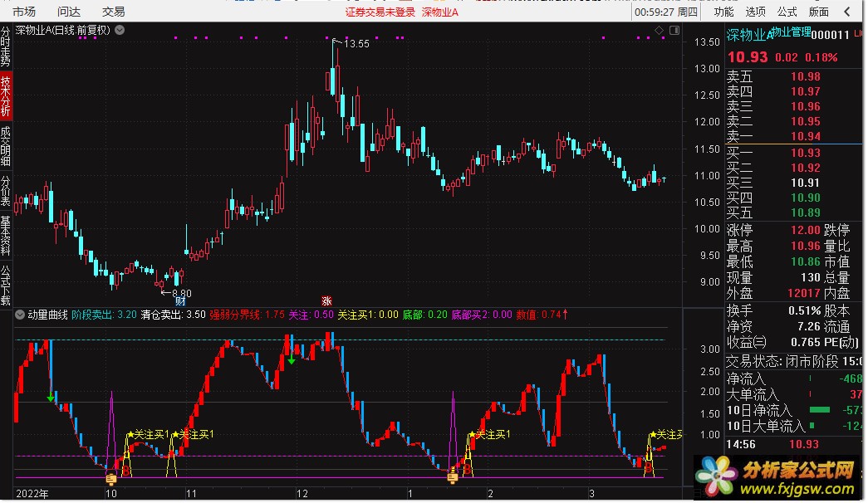868x503 pixels.
Task: Select the 卖三 price 10.96
Action: click(x=806, y=107)
